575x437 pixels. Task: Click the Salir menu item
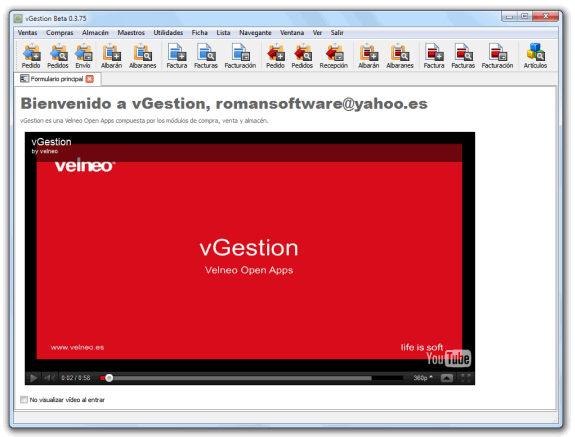[337, 33]
